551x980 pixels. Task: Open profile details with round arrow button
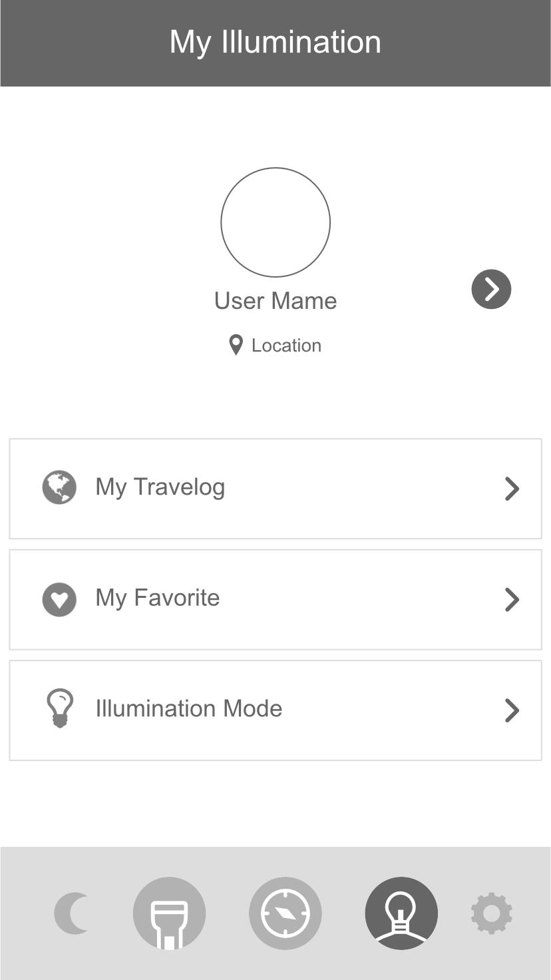pos(491,290)
